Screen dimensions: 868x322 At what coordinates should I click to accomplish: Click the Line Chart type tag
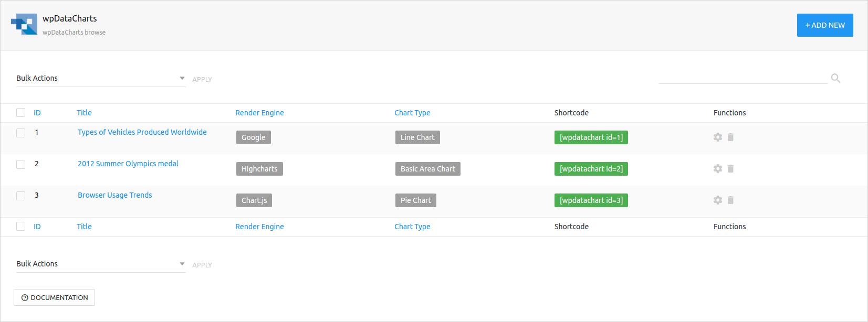(x=417, y=137)
